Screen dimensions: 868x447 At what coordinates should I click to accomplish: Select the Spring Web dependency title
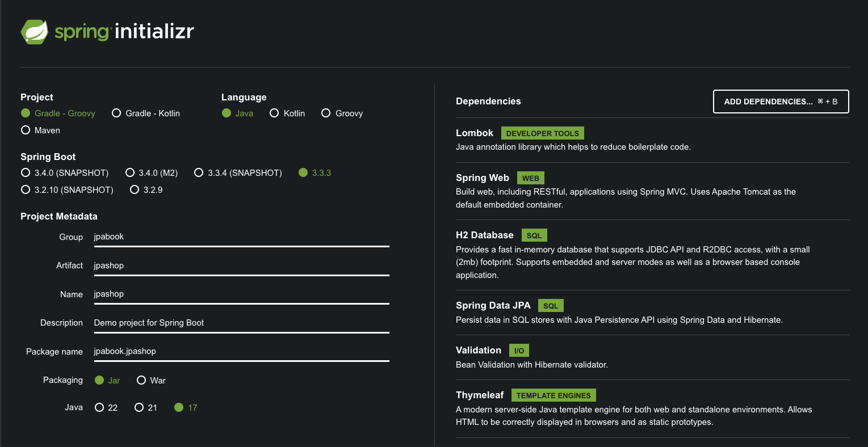click(x=483, y=178)
